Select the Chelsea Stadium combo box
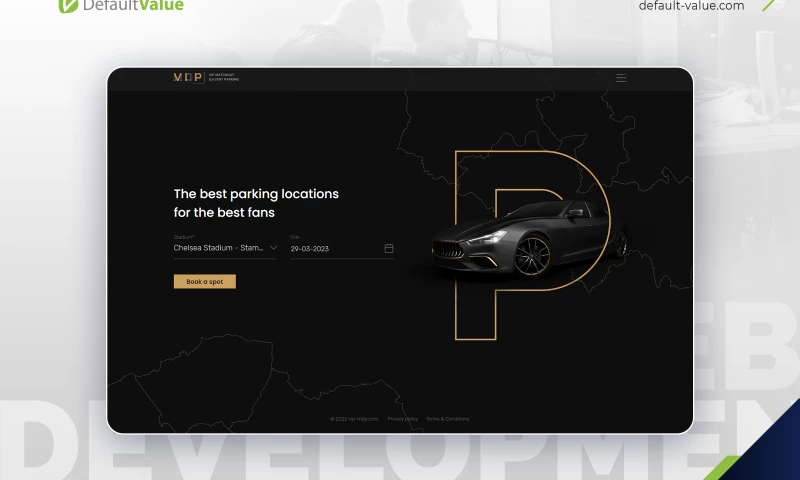Image resolution: width=800 pixels, height=480 pixels. [x=225, y=248]
